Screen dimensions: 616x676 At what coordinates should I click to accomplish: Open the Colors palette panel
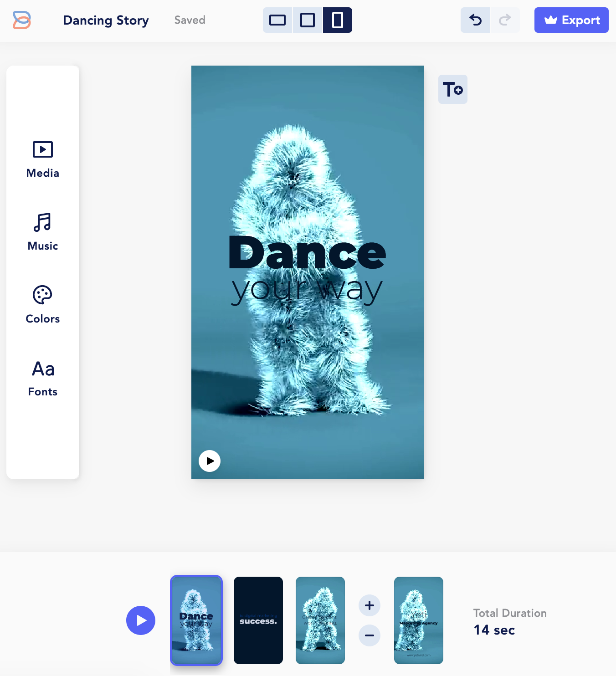[43, 305]
